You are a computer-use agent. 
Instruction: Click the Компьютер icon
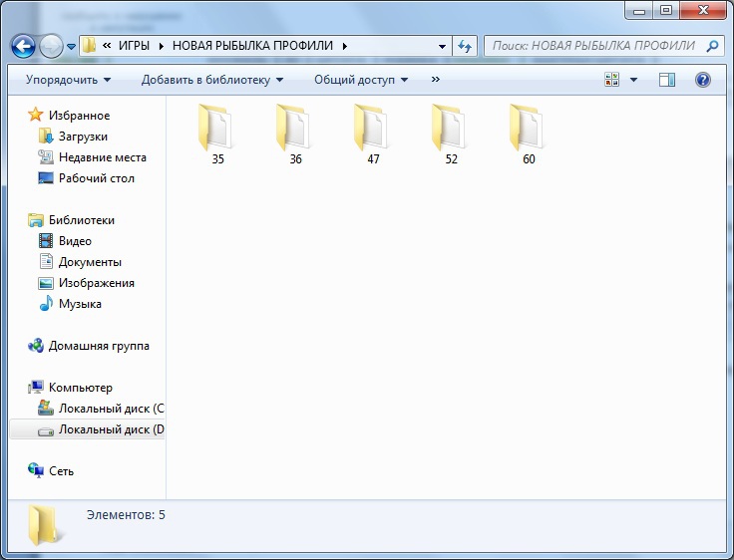36,388
